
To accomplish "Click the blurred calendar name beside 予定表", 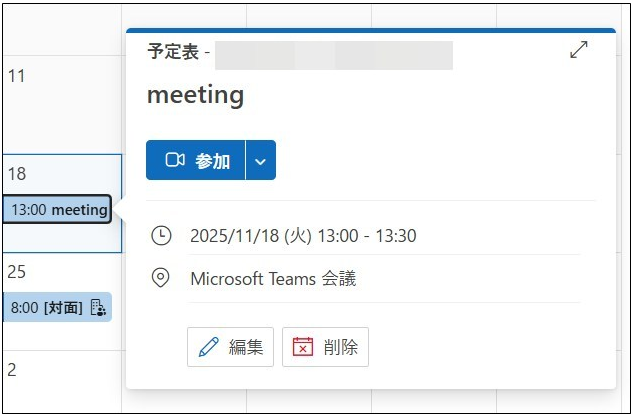I will pyautogui.click(x=334, y=55).
